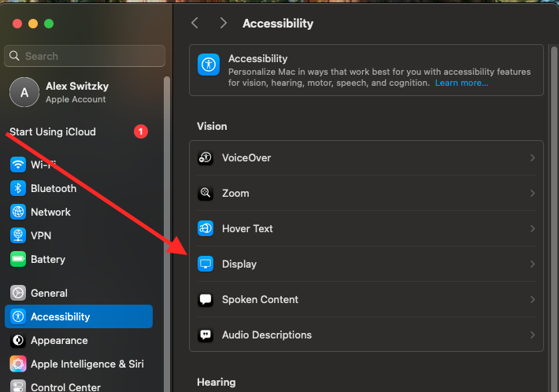Click the Spoken Content speech bubble icon
Image resolution: width=559 pixels, height=392 pixels.
205,299
